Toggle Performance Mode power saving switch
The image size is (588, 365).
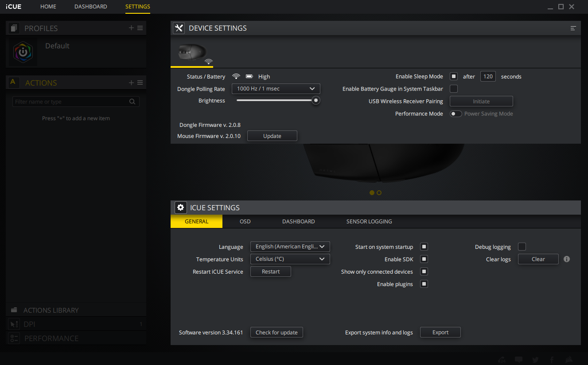pyautogui.click(x=456, y=114)
